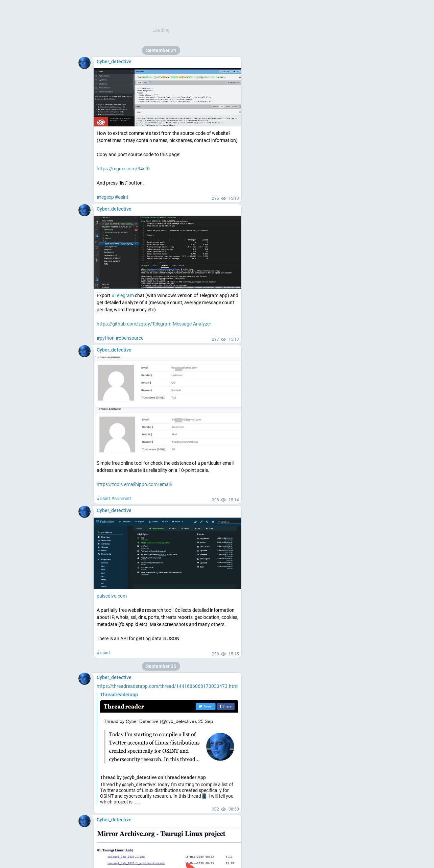The height and width of the screenshot is (868, 434).
Task: Click Cyber_detective avatar beside threadreader post
Action: point(85,679)
